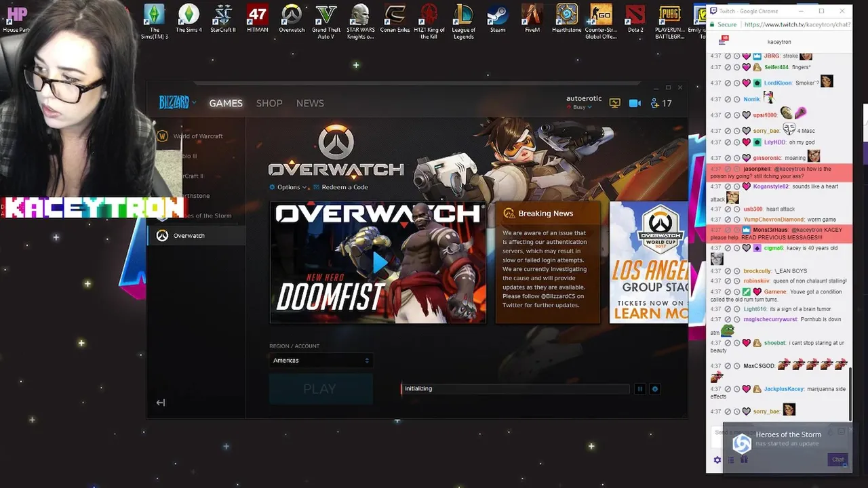The image size is (868, 488).
Task: Launch Hearthstone desktop shortcut
Action: 566,19
